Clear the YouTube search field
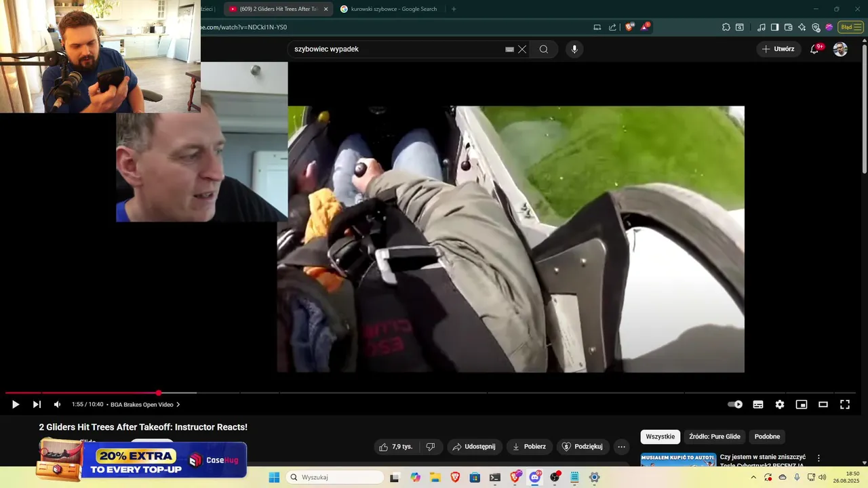The height and width of the screenshot is (488, 868). tap(522, 49)
